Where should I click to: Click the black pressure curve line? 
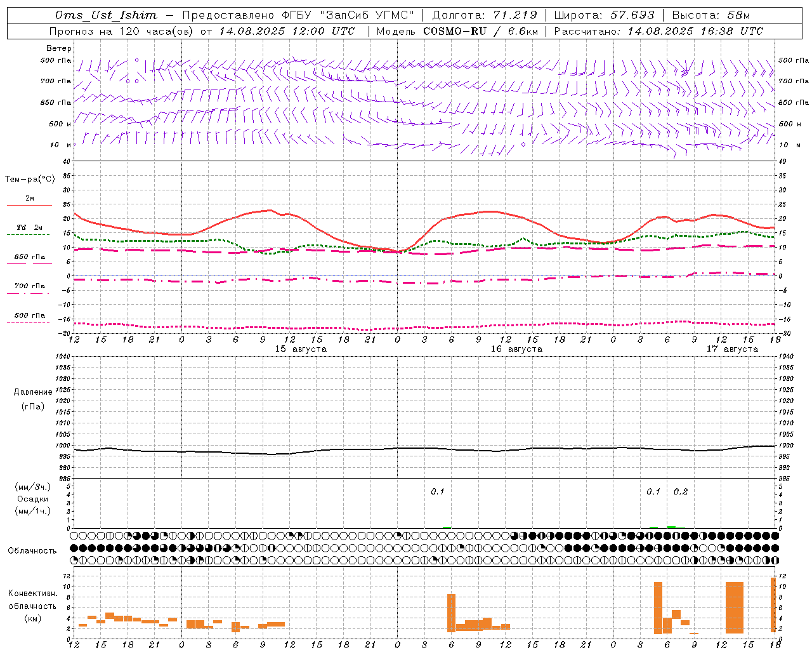point(425,449)
